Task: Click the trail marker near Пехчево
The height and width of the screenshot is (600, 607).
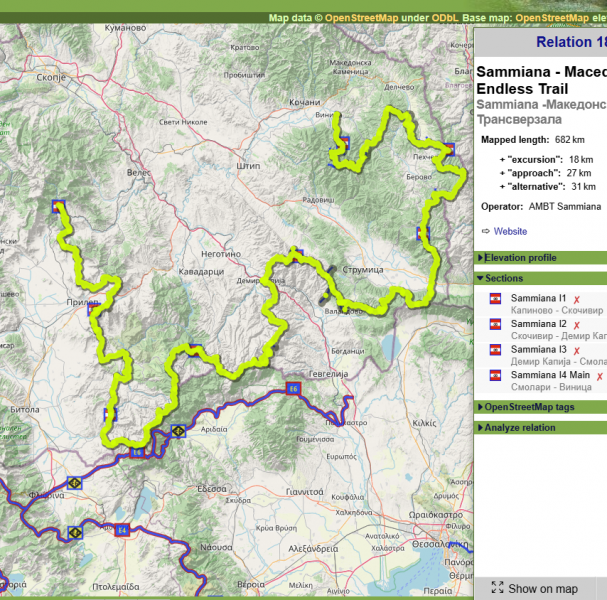Action: (x=449, y=149)
